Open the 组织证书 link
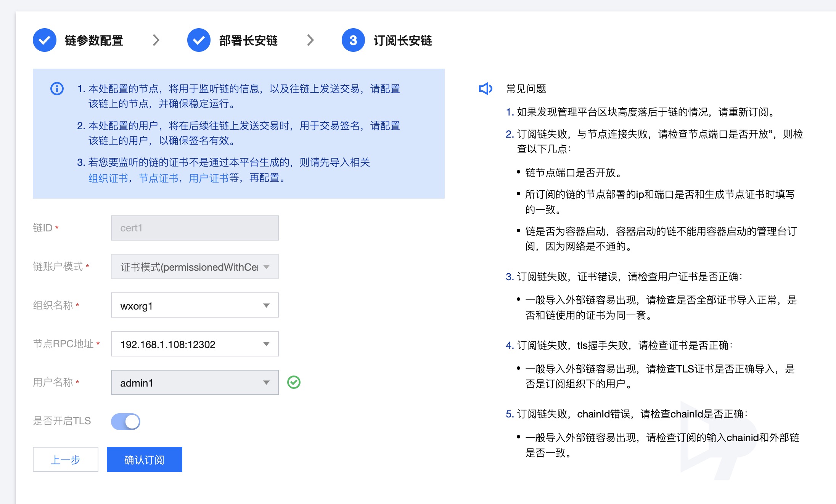This screenshot has width=836, height=504. (108, 178)
